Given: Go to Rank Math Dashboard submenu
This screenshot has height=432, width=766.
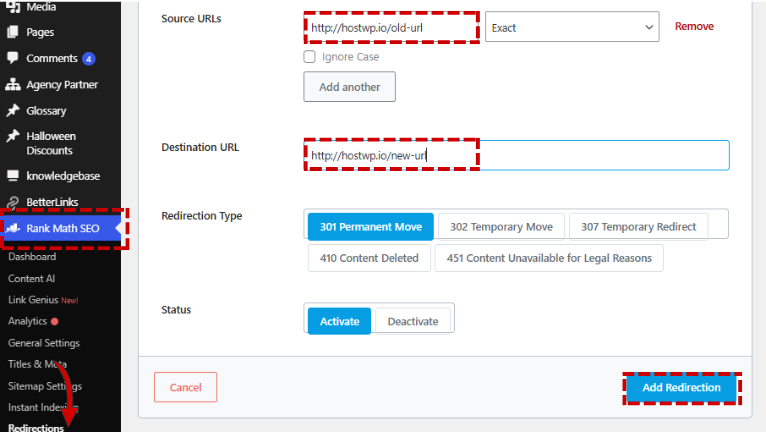Looking at the screenshot, I should tap(32, 257).
